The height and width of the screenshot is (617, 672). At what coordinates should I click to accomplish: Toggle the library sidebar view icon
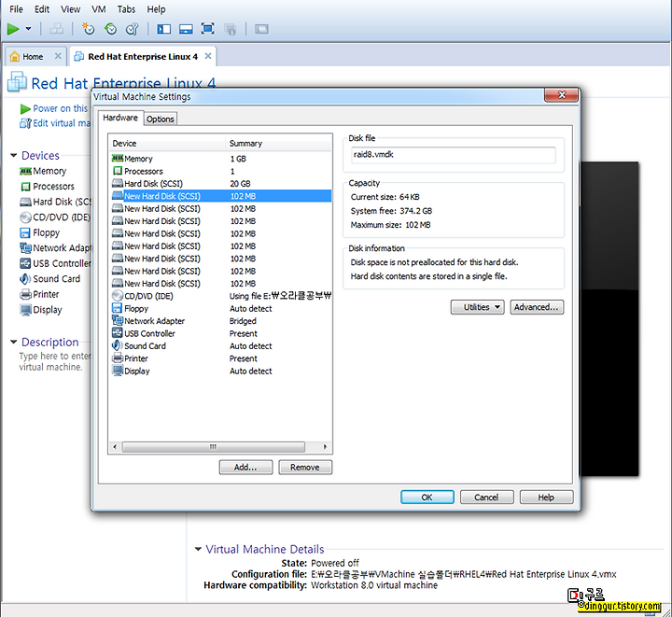163,29
